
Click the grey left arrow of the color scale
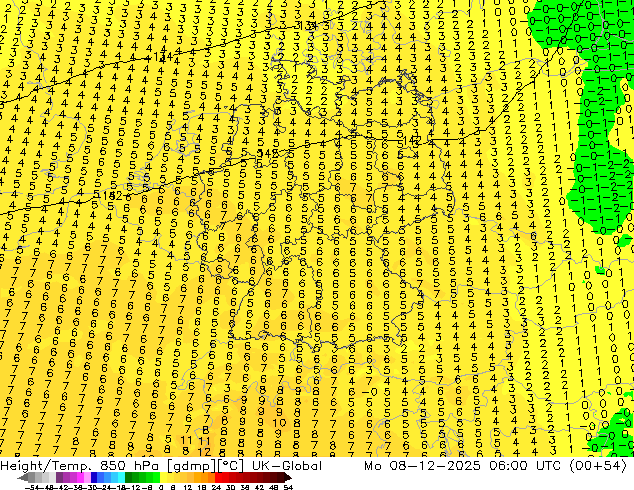tap(23, 478)
